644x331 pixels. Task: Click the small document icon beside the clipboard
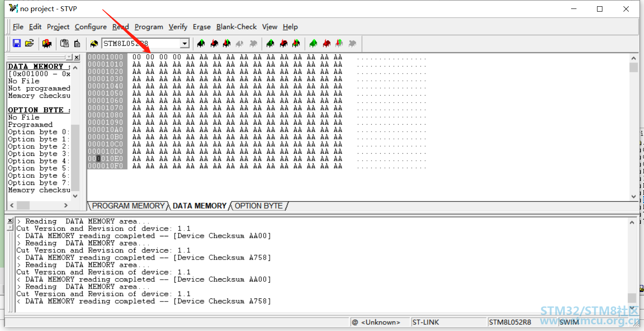[x=77, y=43]
